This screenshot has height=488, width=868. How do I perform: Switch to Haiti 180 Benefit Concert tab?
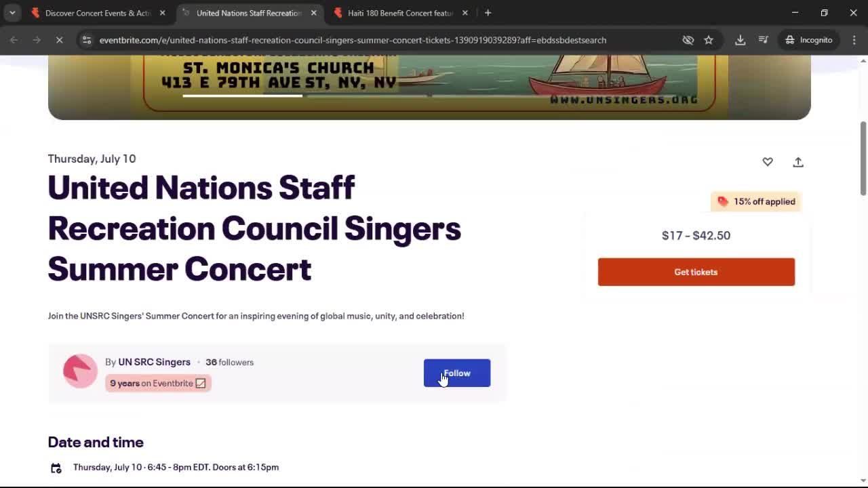click(x=400, y=13)
